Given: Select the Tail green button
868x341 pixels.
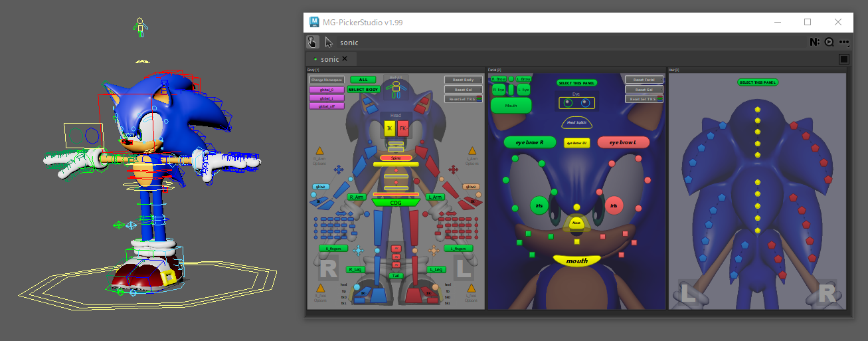Looking at the screenshot, I should click(396, 275).
